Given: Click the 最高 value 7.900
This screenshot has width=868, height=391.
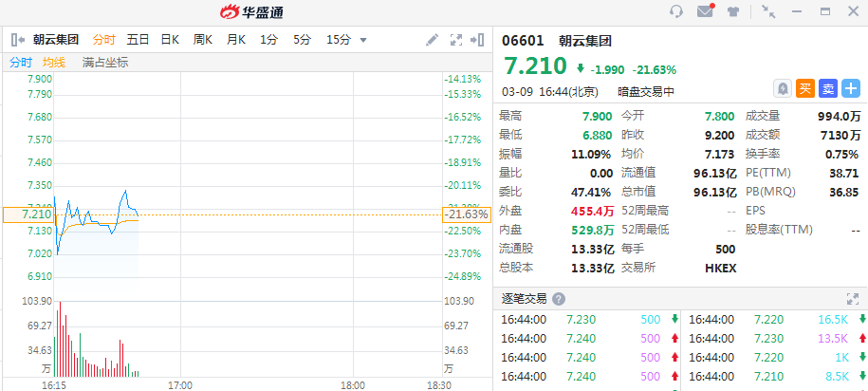Looking at the screenshot, I should (x=598, y=117).
